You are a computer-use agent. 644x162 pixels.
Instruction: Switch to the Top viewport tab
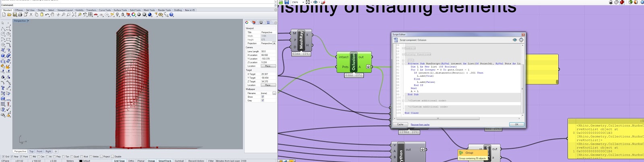tap(31, 152)
